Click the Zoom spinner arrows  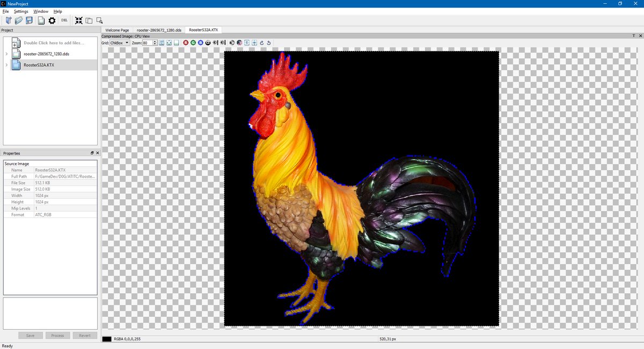click(155, 42)
